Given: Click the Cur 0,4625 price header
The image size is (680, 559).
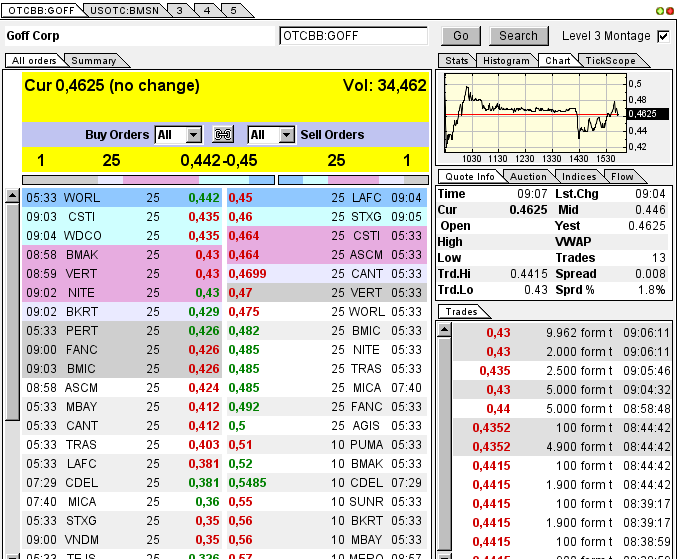Looking at the screenshot, I should point(112,85).
